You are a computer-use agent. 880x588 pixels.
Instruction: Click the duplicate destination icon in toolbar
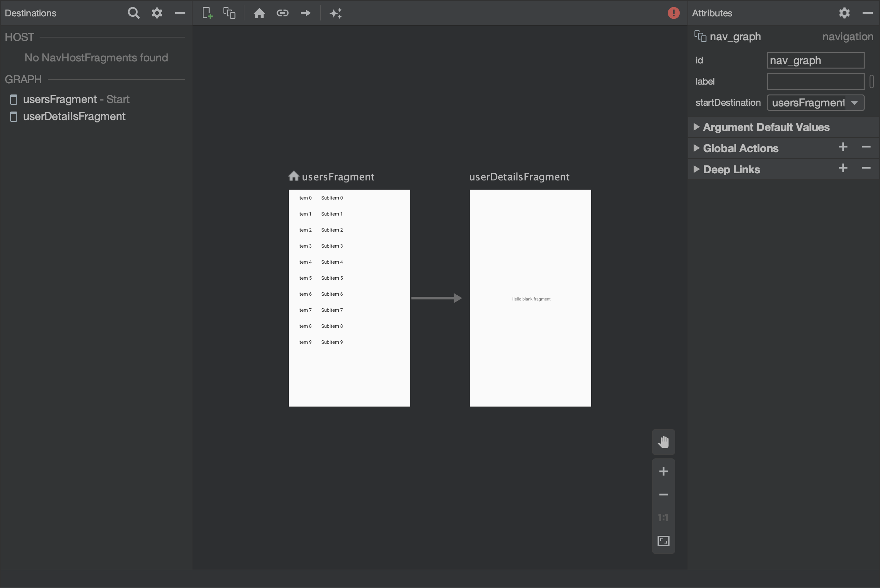(x=229, y=13)
